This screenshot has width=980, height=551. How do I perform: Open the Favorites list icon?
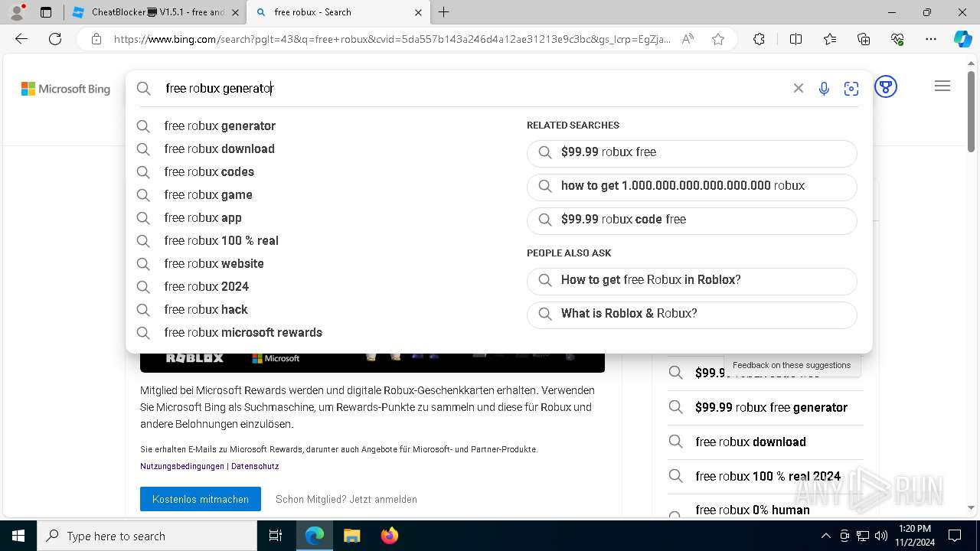[x=830, y=39]
